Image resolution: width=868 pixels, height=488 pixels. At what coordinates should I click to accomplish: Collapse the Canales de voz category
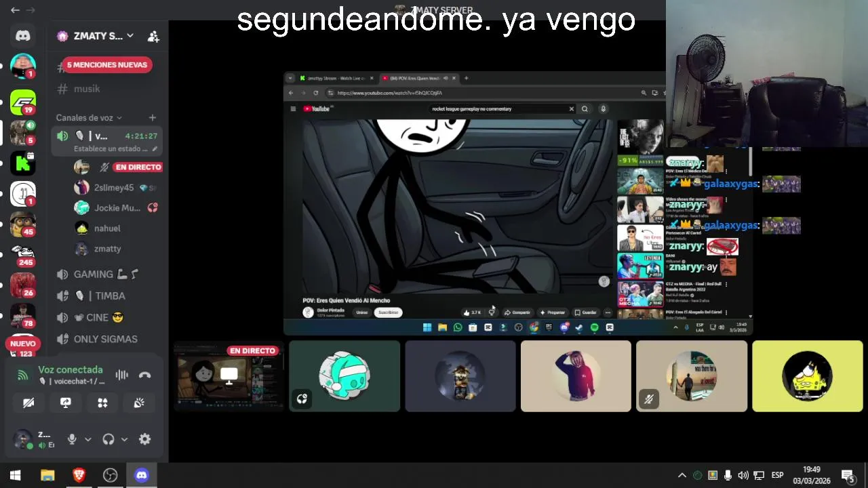(90, 118)
